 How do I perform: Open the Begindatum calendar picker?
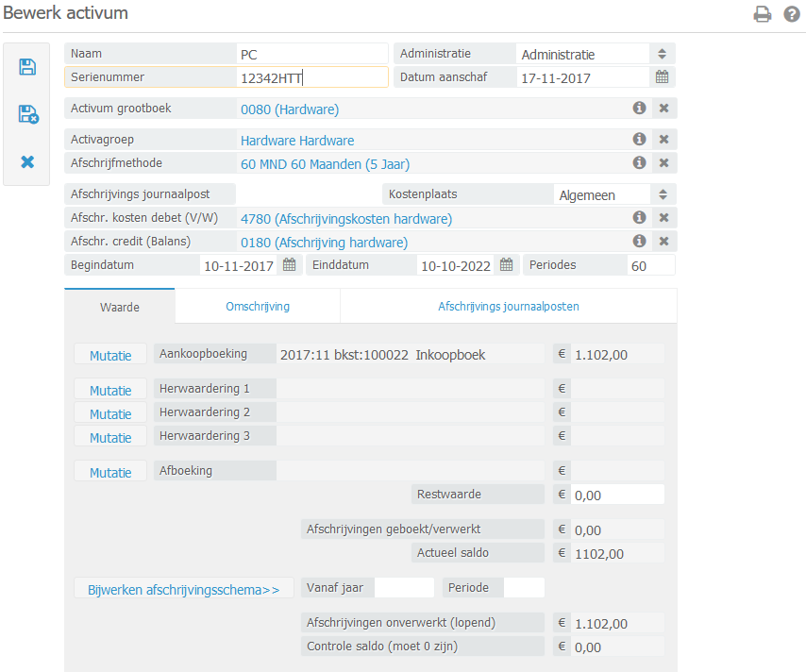[290, 265]
